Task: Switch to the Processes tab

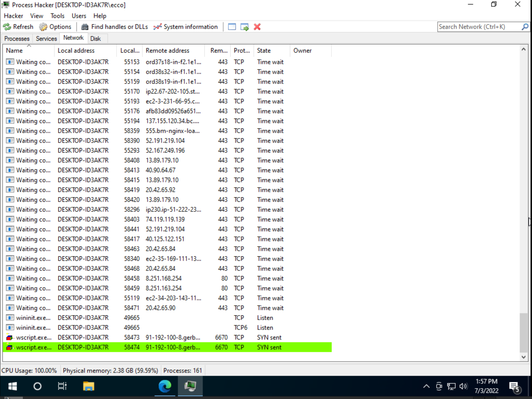Action: [17, 39]
